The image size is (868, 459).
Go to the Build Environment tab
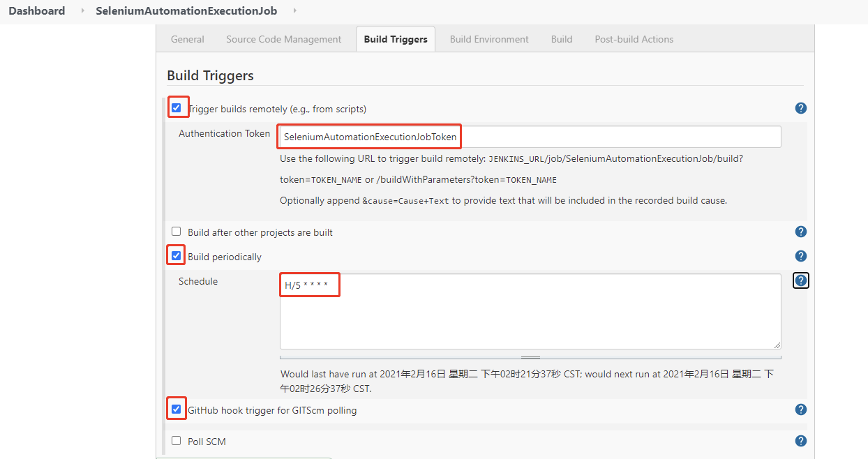[x=489, y=39]
